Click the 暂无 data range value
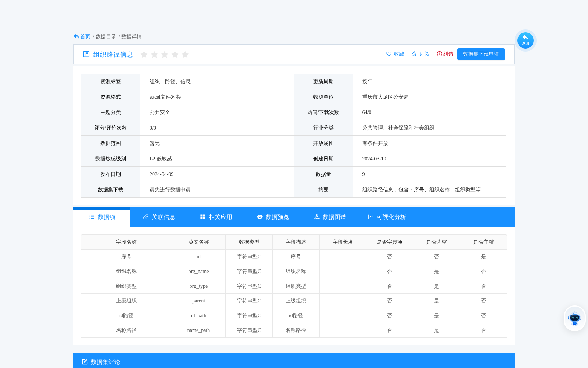Viewport: 588px width, 368px height. click(x=155, y=144)
